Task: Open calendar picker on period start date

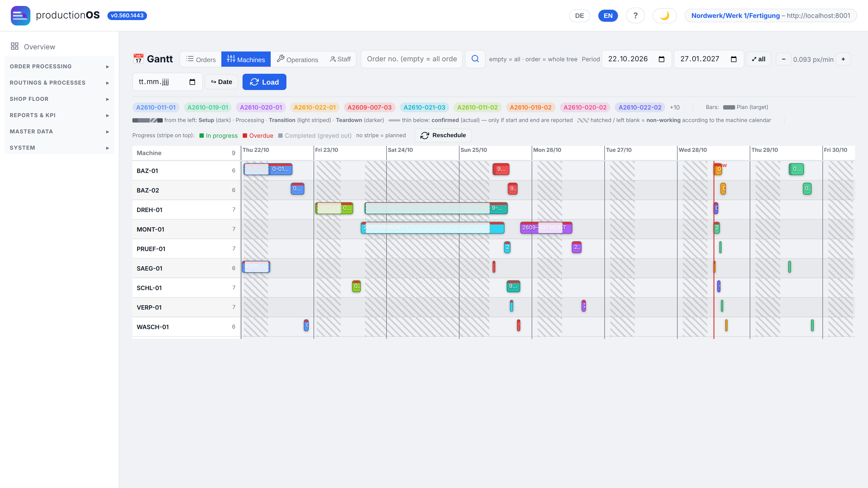Action: pos(662,59)
